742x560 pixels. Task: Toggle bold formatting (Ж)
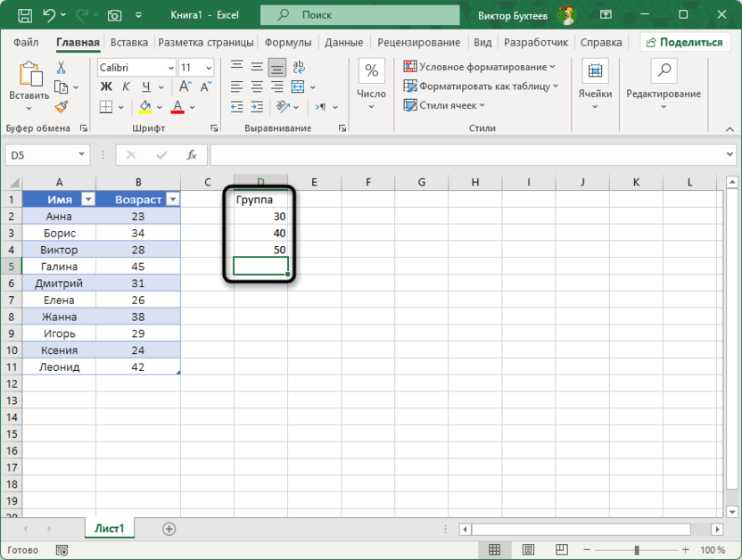pyautogui.click(x=106, y=86)
